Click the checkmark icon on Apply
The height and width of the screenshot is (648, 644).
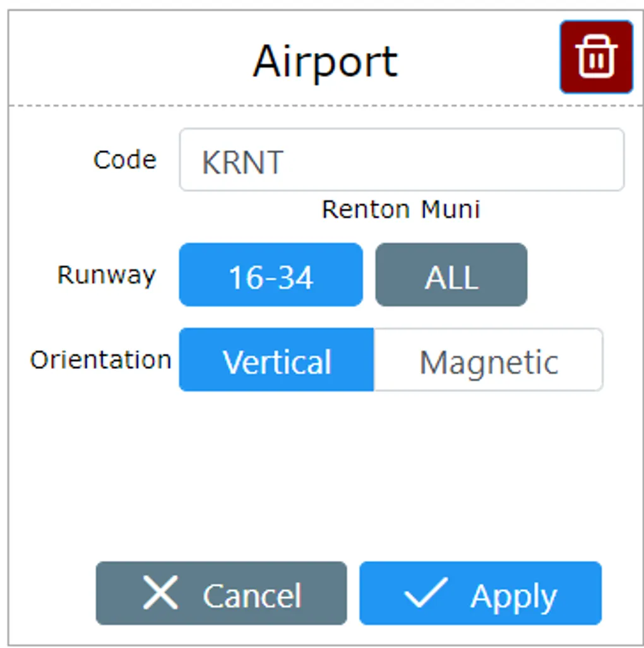(426, 593)
